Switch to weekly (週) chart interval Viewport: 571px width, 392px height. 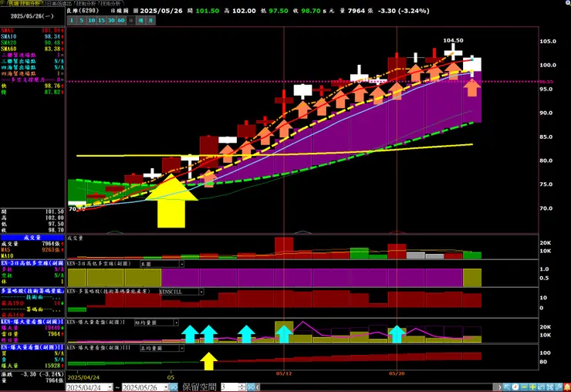coord(140,21)
